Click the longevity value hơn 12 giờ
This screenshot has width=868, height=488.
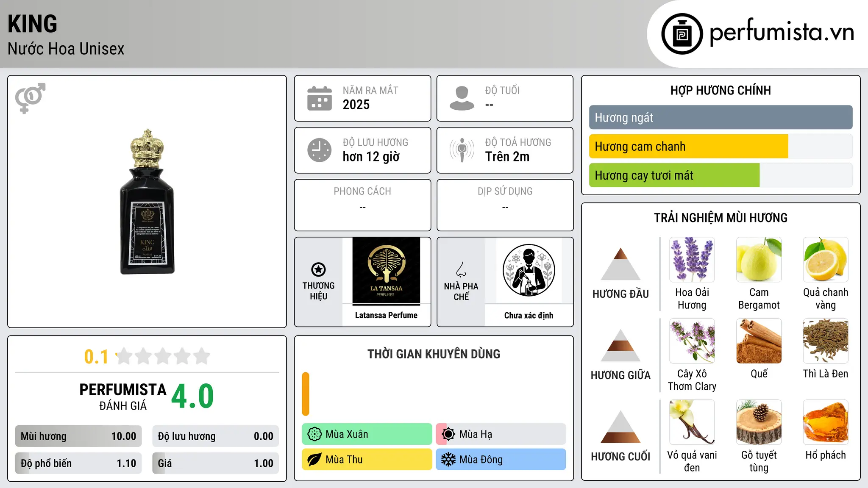(x=371, y=157)
